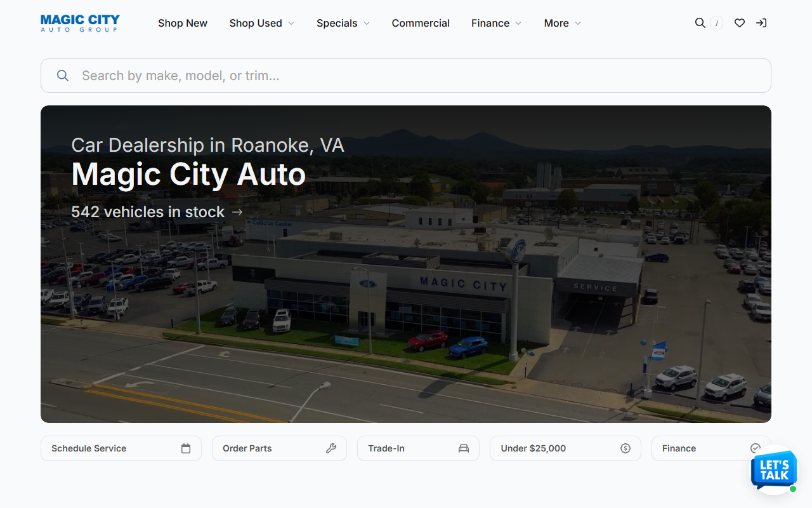Click the slash keyboard shortcut badge
This screenshot has height=508, width=812.
tap(717, 23)
